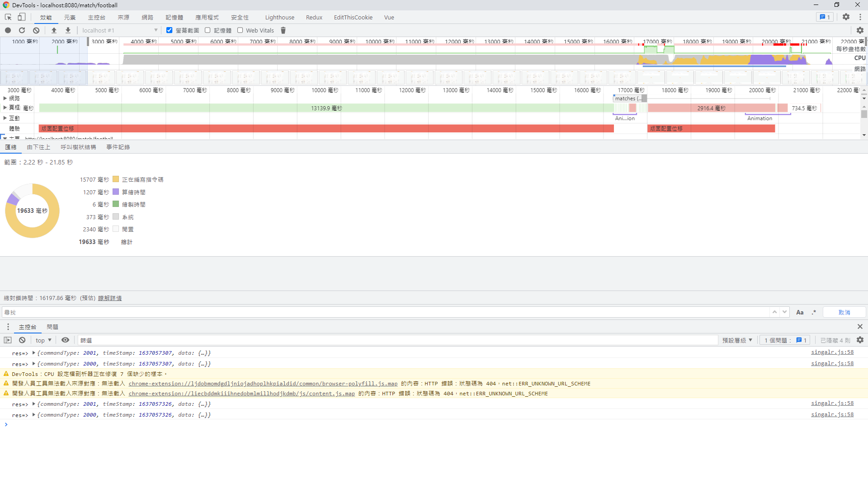Expand the 網路 track in timeline
868x488 pixels.
(5, 98)
